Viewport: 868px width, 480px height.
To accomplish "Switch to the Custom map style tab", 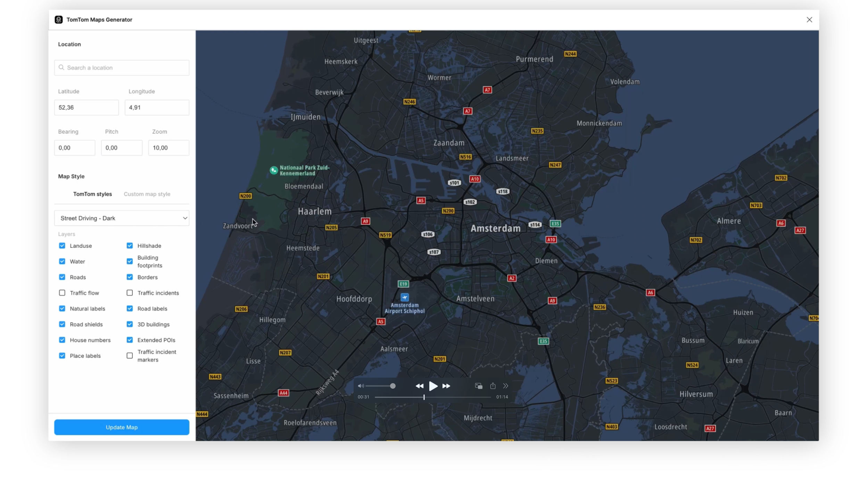I will [147, 194].
